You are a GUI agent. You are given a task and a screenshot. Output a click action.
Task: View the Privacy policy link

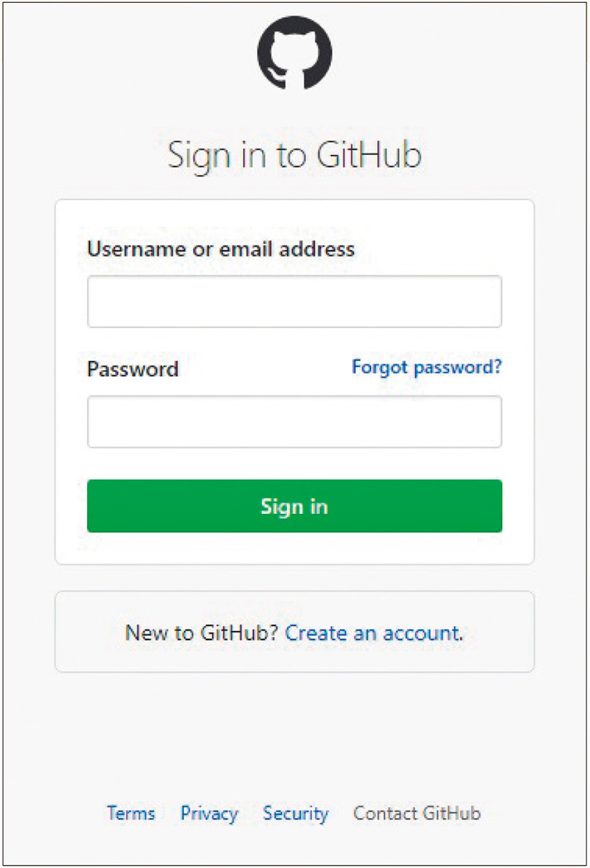click(x=209, y=813)
